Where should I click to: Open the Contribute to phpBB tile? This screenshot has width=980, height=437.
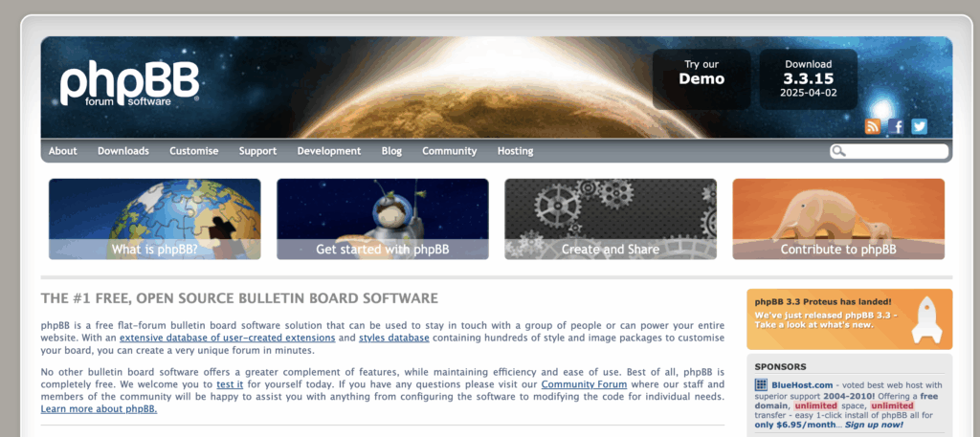pyautogui.click(x=838, y=219)
